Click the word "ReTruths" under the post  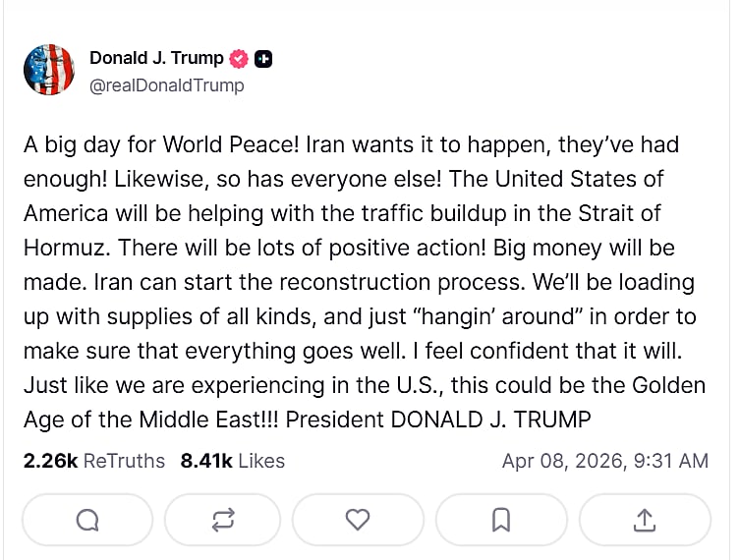tap(124, 461)
